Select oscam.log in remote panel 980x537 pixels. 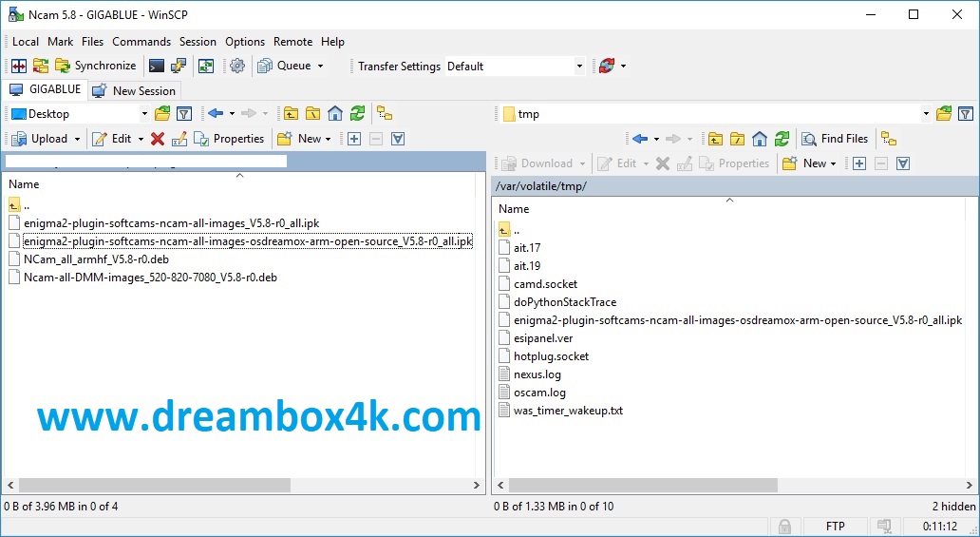tap(539, 393)
